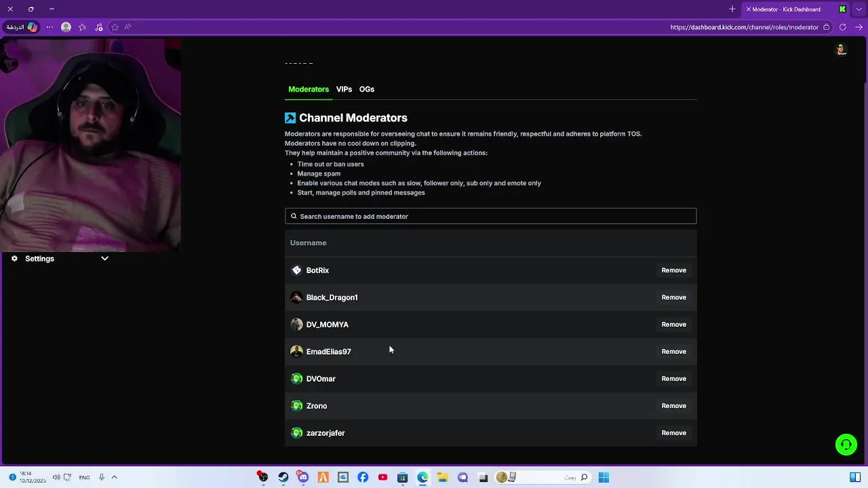The height and width of the screenshot is (488, 868).
Task: Remove DV_MOMYA as moderator
Action: tap(673, 325)
